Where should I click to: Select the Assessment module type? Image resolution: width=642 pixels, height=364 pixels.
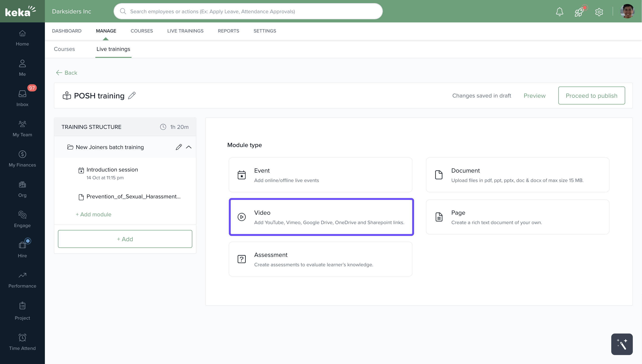tap(320, 259)
